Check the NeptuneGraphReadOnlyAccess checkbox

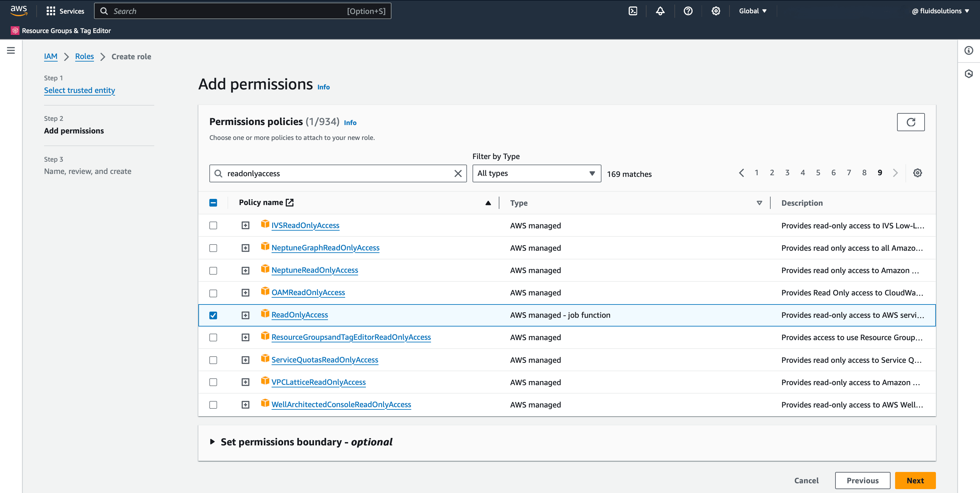click(x=213, y=248)
